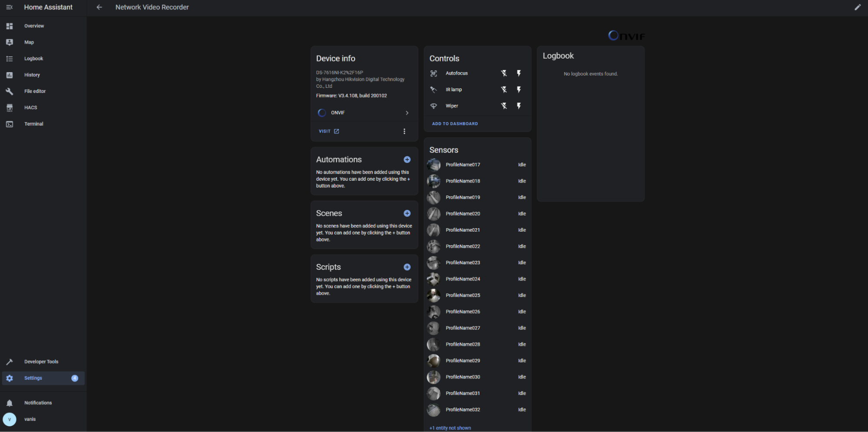Click ADD TO DASHBOARD button

(455, 124)
